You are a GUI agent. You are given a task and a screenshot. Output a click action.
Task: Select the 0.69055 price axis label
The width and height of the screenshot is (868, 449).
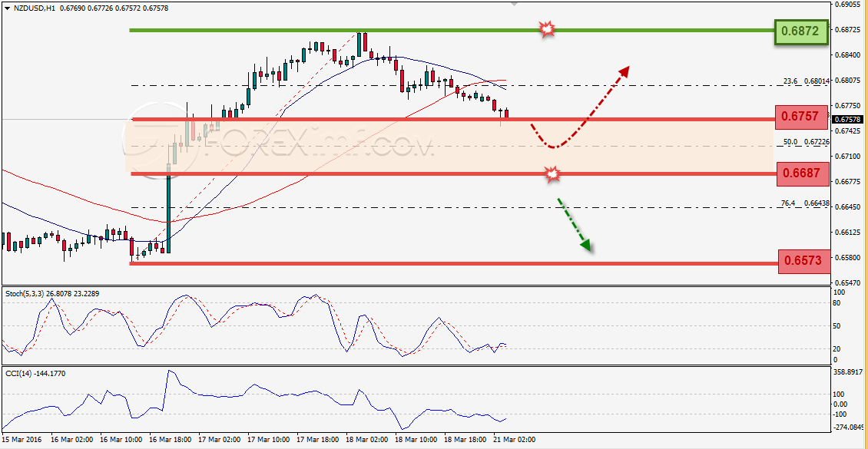pyautogui.click(x=847, y=4)
